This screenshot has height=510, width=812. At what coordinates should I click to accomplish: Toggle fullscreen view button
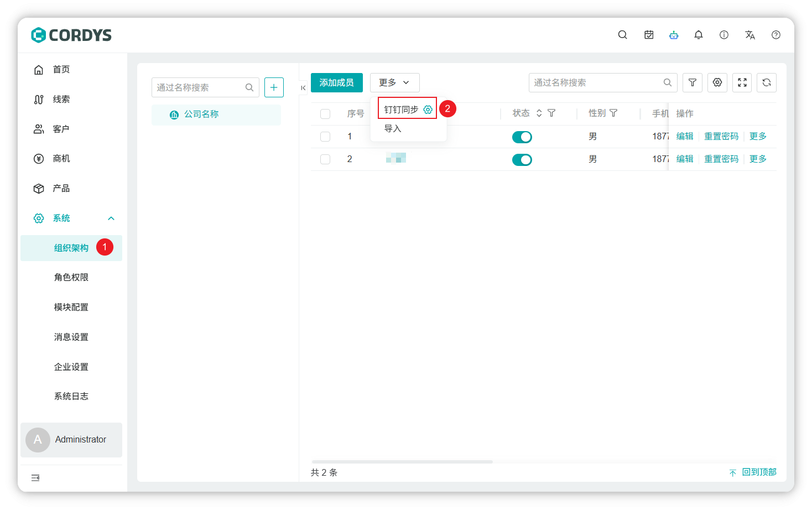pyautogui.click(x=742, y=82)
